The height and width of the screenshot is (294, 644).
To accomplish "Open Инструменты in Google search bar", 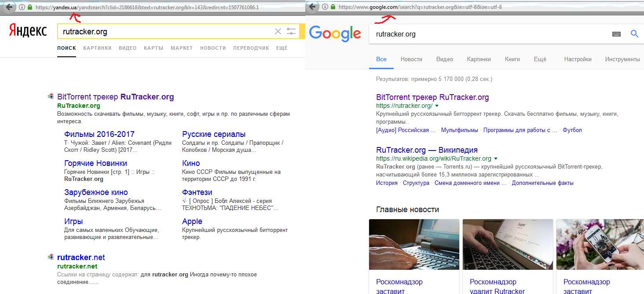I will coord(622,59).
